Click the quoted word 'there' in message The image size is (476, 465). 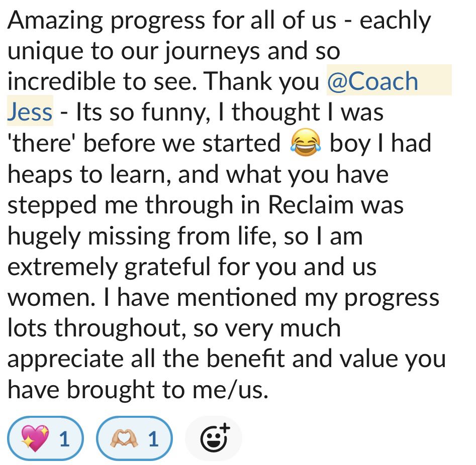[41, 144]
